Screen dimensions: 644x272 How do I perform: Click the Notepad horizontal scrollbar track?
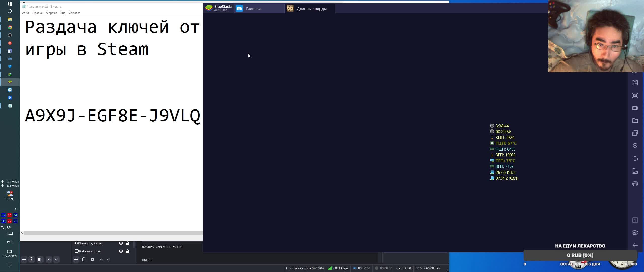coord(113,233)
